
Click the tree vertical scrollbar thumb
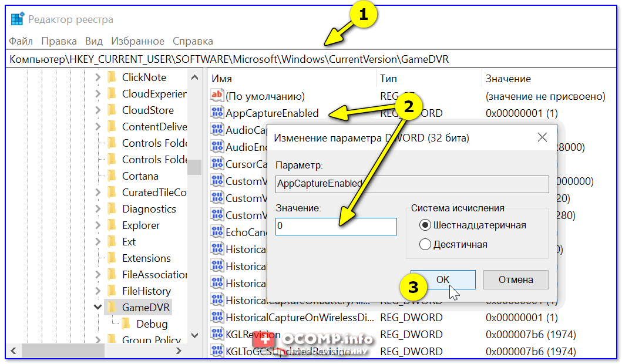coord(194,167)
